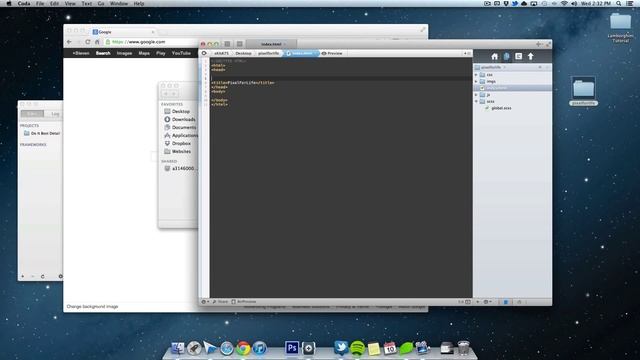Open Safari from the Dock
The height and width of the screenshot is (360, 640).
pos(227,348)
